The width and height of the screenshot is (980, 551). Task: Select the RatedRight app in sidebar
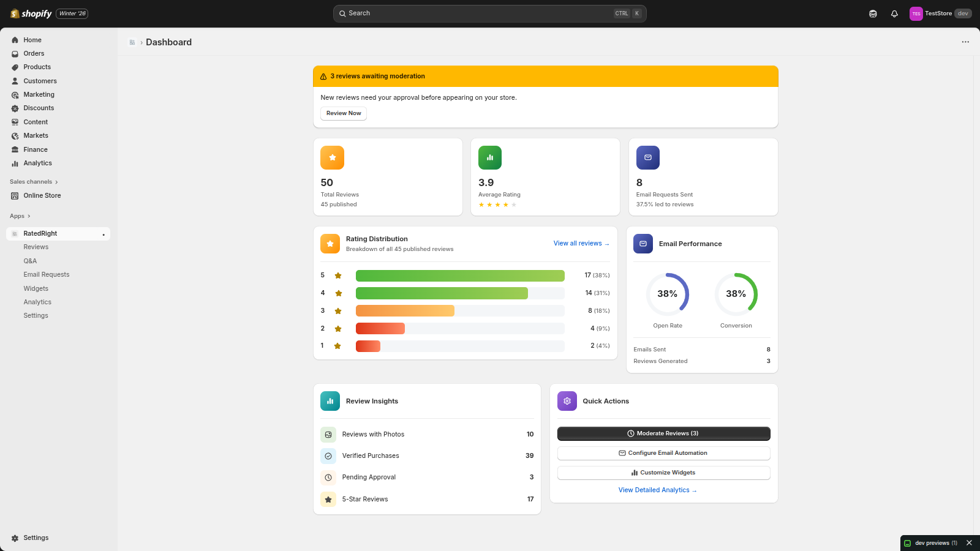coord(40,233)
